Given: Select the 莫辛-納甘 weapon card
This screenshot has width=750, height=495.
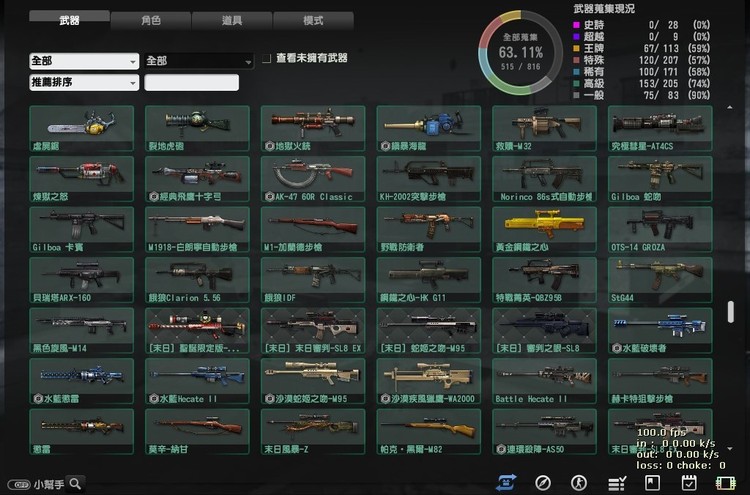Looking at the screenshot, I should [x=198, y=432].
